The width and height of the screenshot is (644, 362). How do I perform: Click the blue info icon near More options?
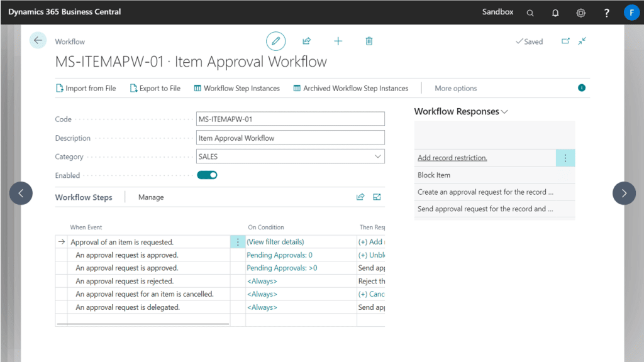pyautogui.click(x=582, y=88)
